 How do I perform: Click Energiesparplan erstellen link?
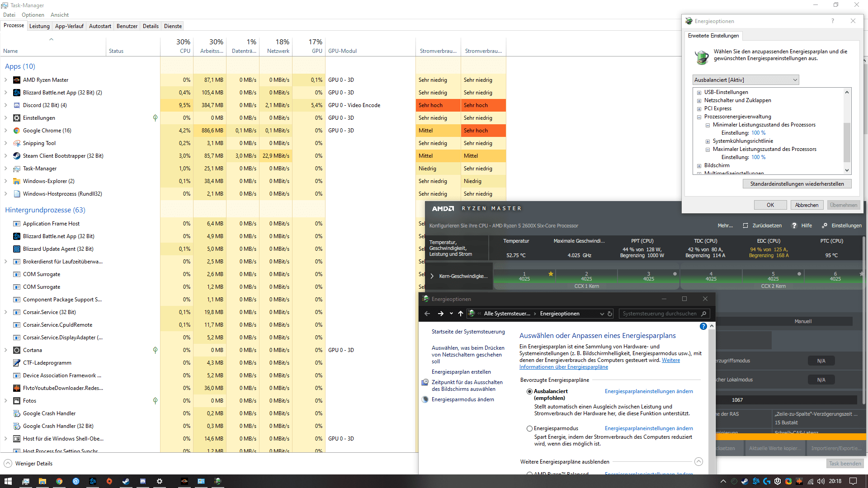(461, 372)
